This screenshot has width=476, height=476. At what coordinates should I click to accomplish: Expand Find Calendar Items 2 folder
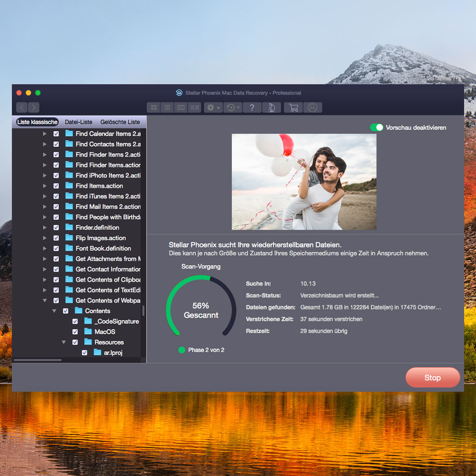(x=45, y=134)
